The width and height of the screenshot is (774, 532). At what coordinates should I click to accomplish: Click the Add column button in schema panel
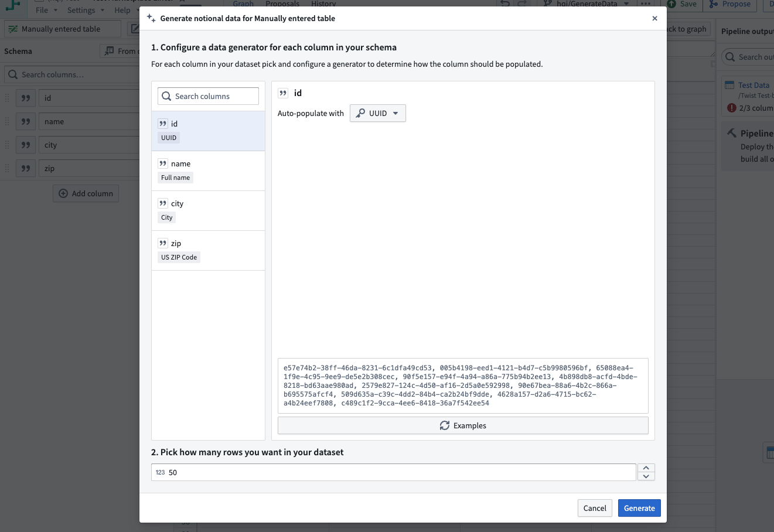[x=86, y=193]
